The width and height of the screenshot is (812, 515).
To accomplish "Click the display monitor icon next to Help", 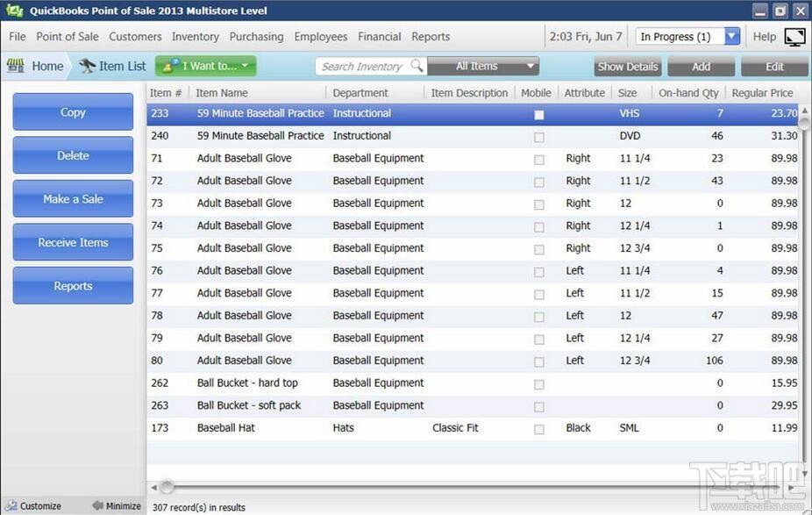I will (794, 37).
